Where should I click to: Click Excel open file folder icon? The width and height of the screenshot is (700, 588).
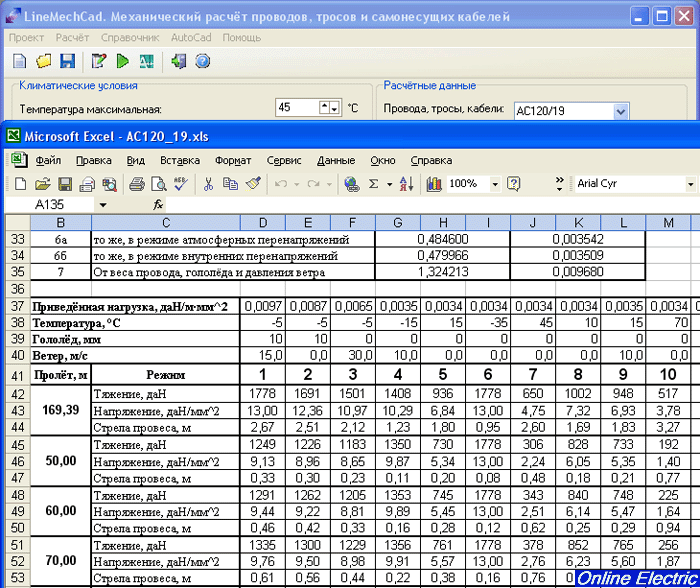(x=42, y=184)
